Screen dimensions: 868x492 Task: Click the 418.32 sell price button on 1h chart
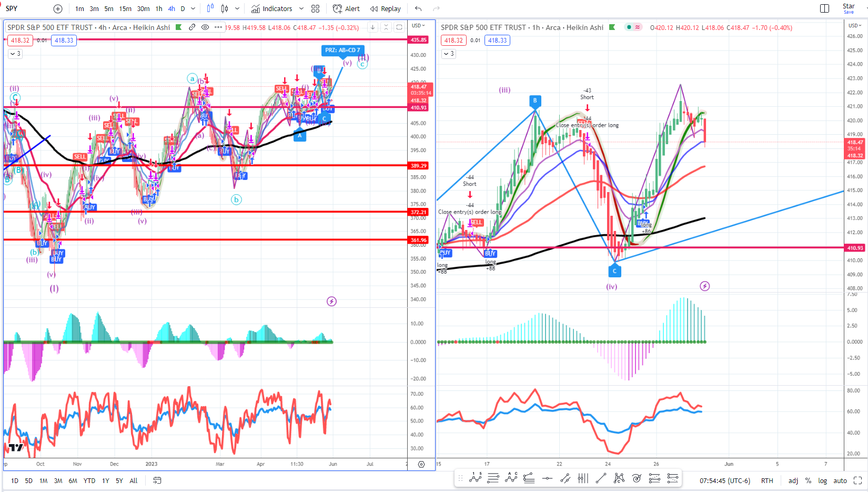pyautogui.click(x=453, y=41)
